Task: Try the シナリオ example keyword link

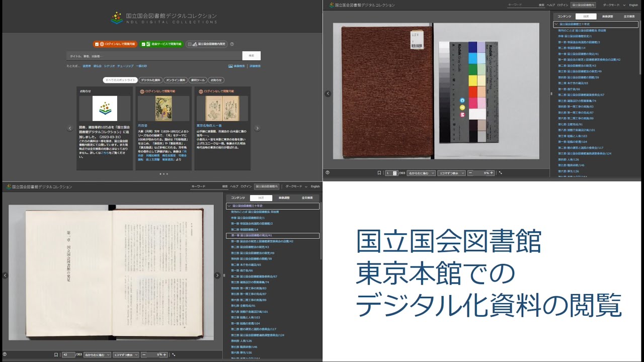Action: coord(109,66)
